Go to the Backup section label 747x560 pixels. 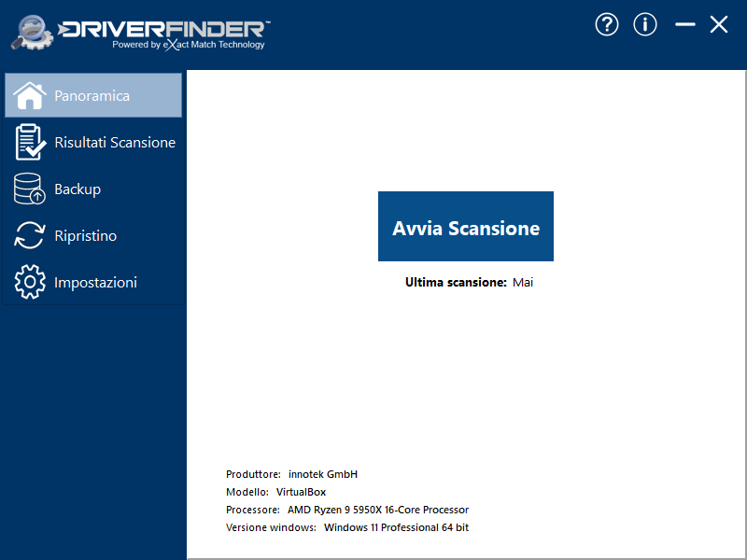[78, 189]
